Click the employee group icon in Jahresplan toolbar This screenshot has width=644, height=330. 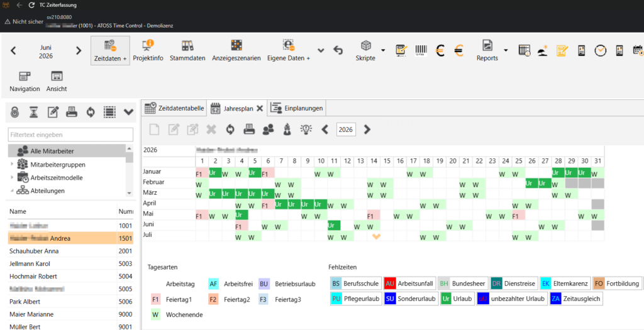click(268, 129)
